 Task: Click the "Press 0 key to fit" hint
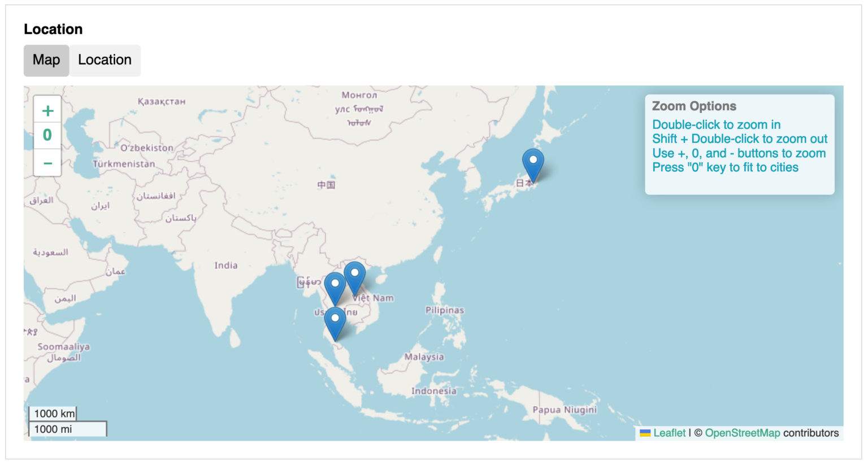[x=725, y=168]
